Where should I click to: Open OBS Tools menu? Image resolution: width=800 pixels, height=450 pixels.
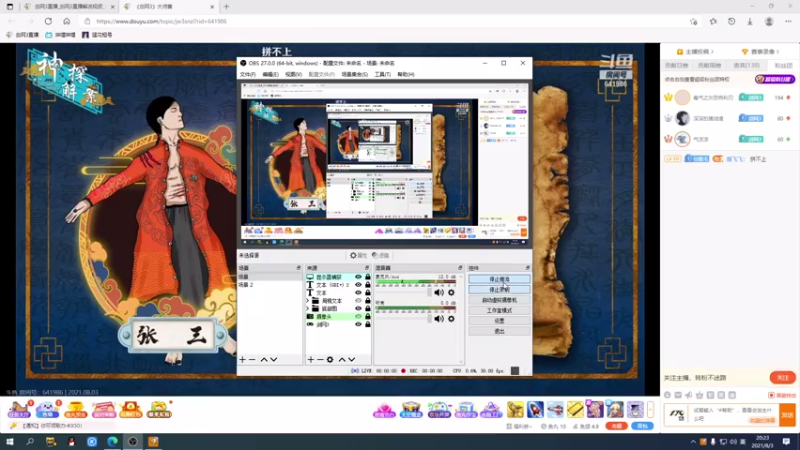pyautogui.click(x=382, y=74)
